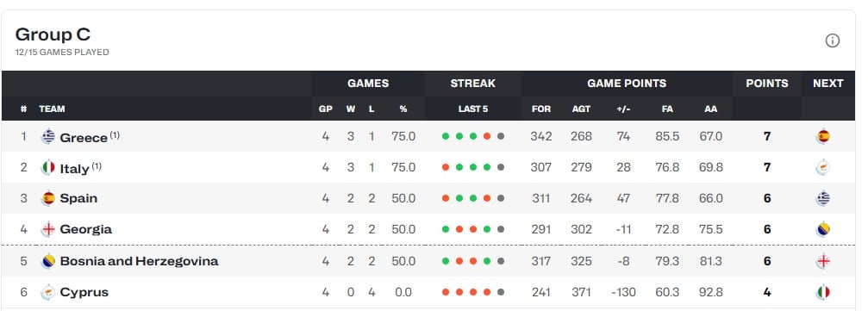Click Greece's red loss dot in streak
Image resolution: width=868 pixels, height=311 pixels.
click(x=487, y=136)
